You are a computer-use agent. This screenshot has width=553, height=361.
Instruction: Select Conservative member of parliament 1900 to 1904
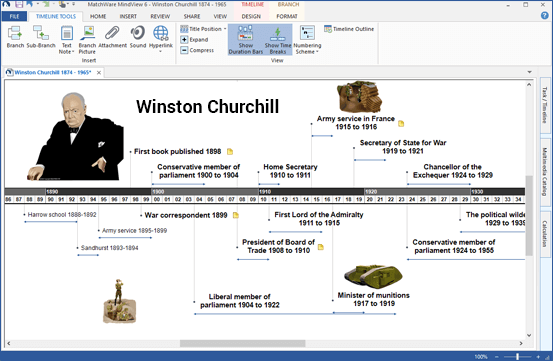[x=199, y=171]
